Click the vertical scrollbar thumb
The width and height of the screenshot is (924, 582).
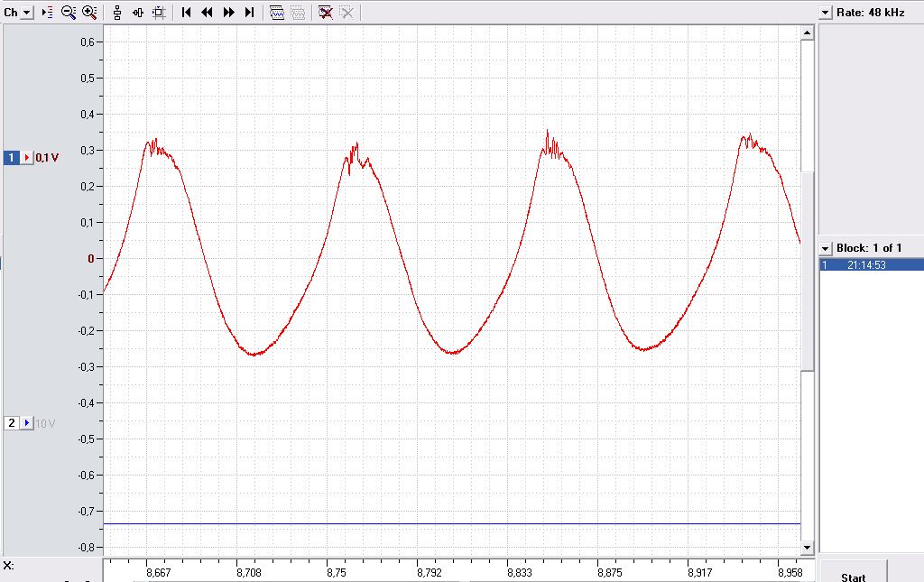pos(808,271)
